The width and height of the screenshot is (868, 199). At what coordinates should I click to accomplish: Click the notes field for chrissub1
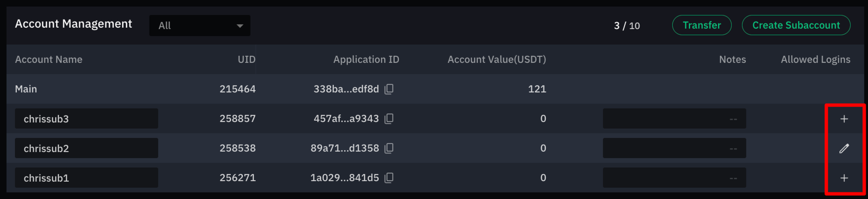675,178
